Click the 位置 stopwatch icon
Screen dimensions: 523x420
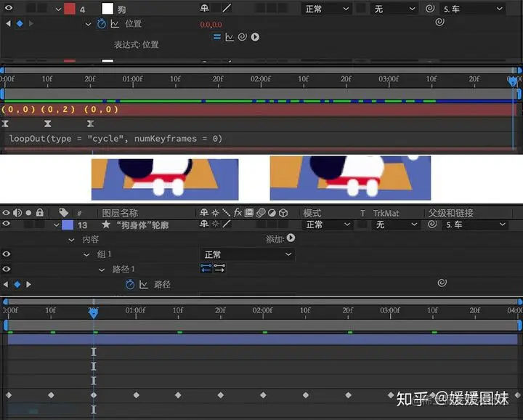tap(102, 24)
